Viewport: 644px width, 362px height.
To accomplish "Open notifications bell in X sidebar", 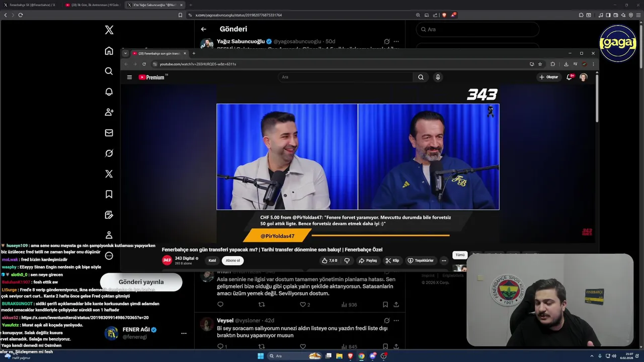I will pos(109,92).
